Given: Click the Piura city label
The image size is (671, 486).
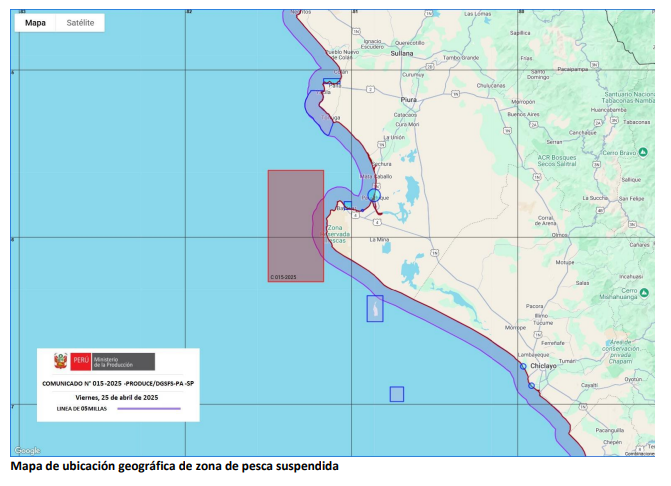Looking at the screenshot, I should click(x=408, y=100).
